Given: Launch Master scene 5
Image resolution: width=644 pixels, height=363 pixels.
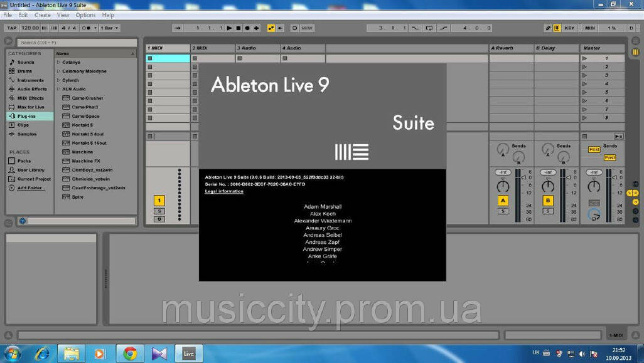Looking at the screenshot, I should 585,92.
